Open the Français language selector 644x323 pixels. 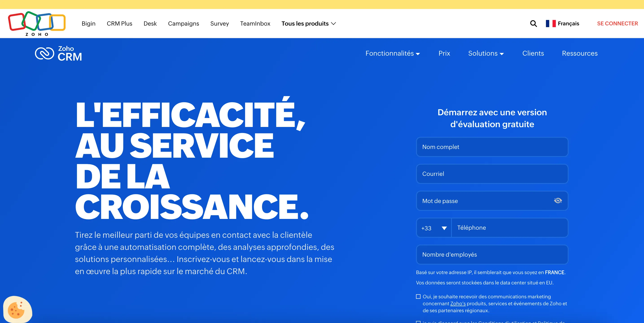click(563, 24)
